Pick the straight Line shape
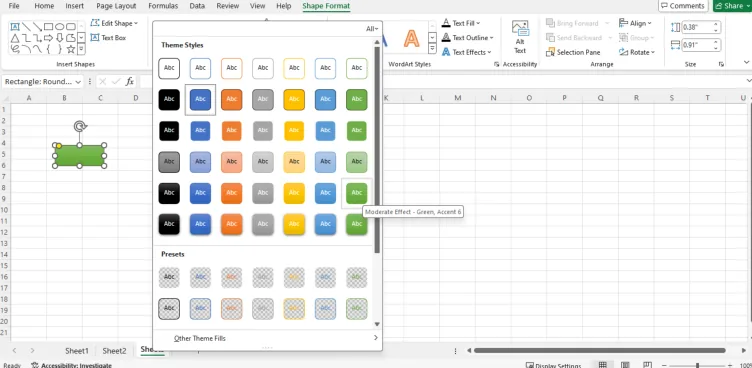This screenshot has width=752, height=368. [x=26, y=27]
